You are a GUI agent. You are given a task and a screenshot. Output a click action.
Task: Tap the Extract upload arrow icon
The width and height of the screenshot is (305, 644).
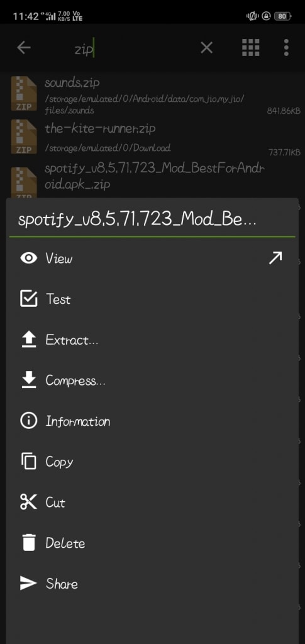pos(28,340)
